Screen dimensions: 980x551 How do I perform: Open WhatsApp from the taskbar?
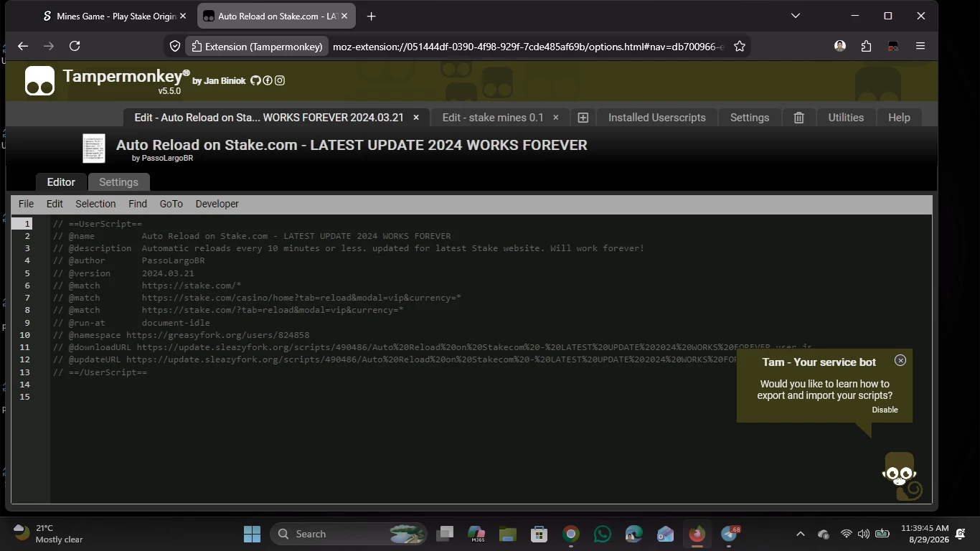click(x=603, y=534)
